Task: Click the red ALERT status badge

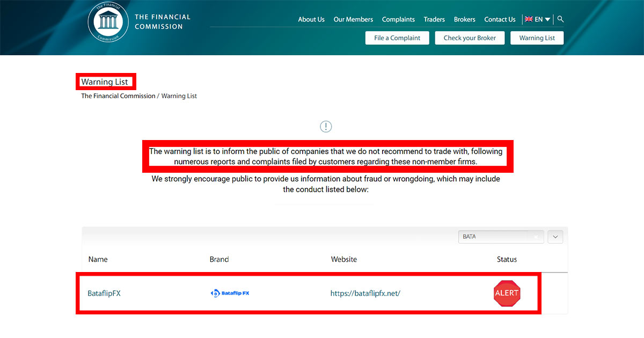Action: click(x=507, y=293)
